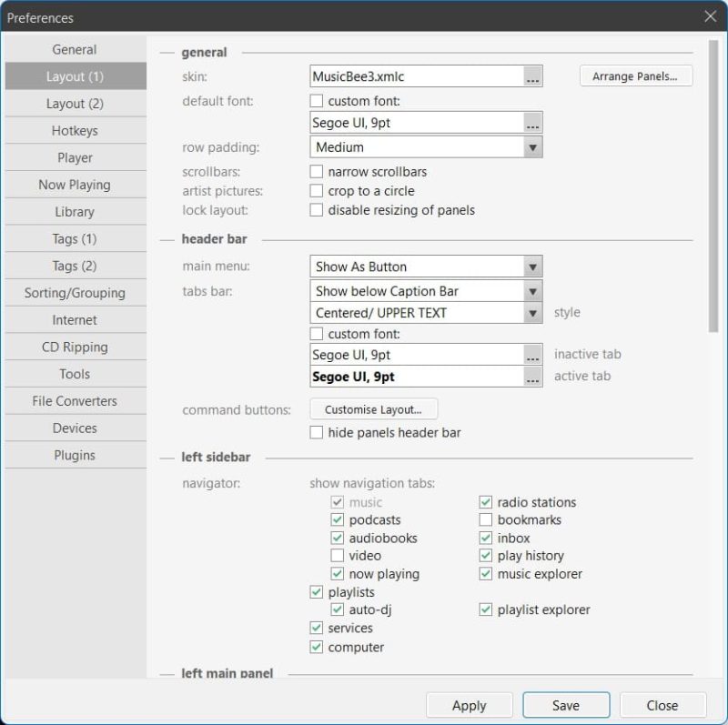Uncheck services checkbox
The height and width of the screenshot is (725, 728).
316,628
